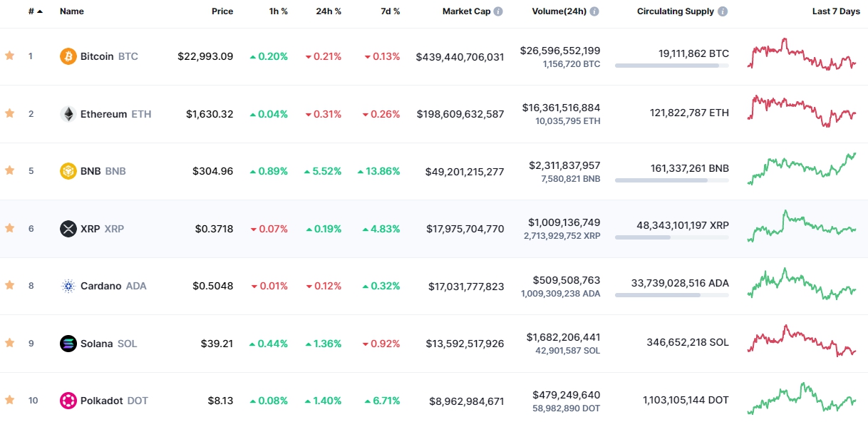
Task: Click Bitcoin's circulating supply progress bar
Action: (x=672, y=66)
